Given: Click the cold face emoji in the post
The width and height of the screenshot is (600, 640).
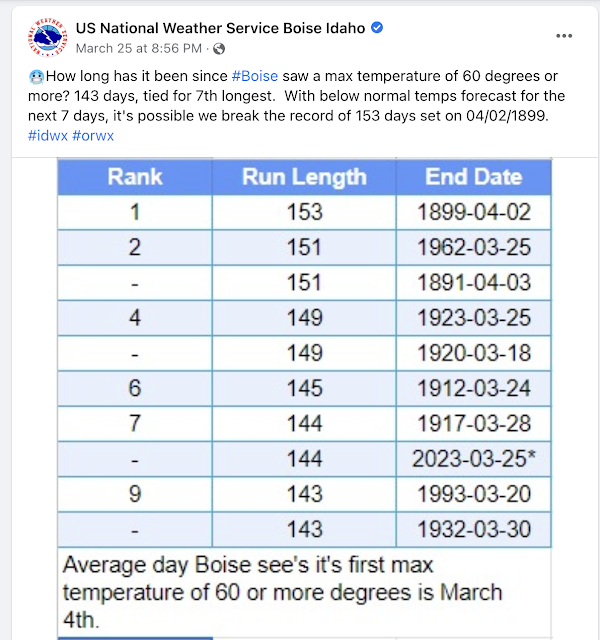Looking at the screenshot, I should point(36,78).
